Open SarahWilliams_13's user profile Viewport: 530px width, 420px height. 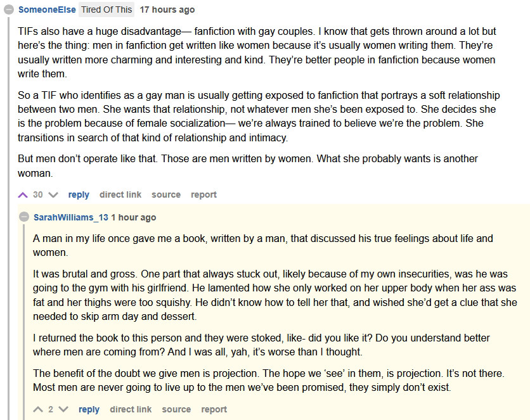[70, 217]
